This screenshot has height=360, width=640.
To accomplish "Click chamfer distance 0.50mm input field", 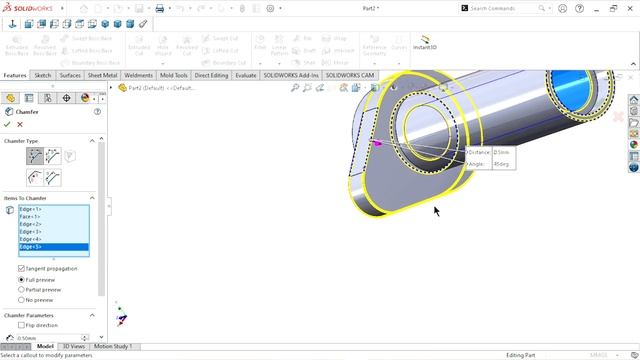I will point(48,338).
